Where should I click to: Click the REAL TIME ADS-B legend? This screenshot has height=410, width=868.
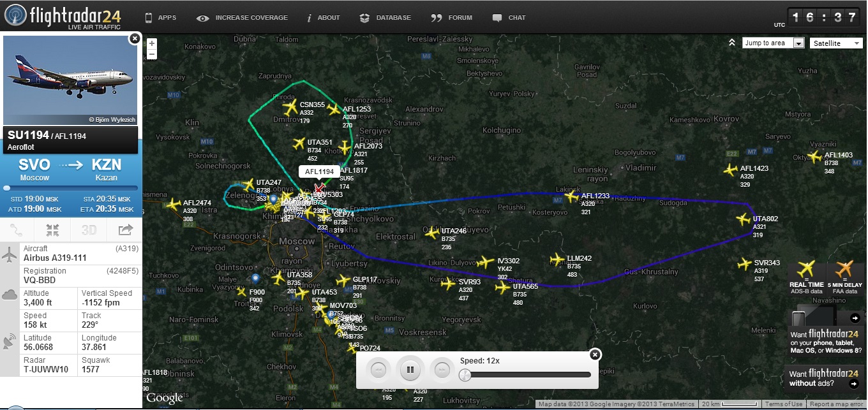[x=807, y=279]
